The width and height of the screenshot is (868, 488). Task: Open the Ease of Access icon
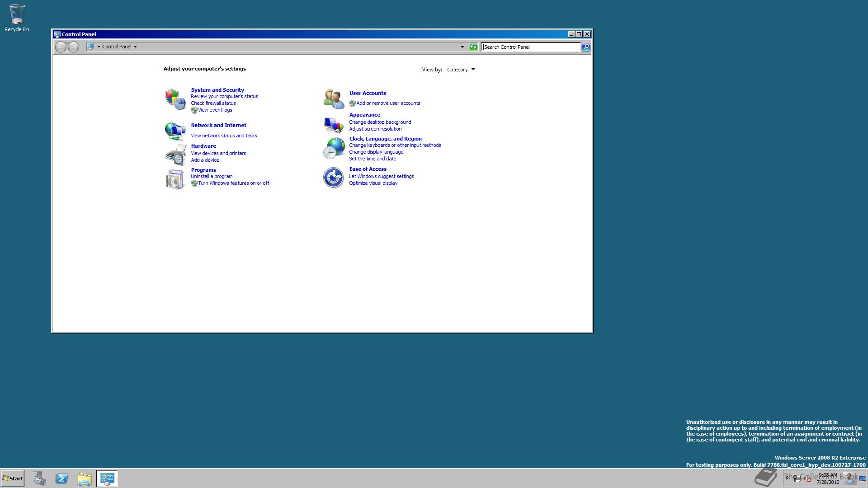[x=334, y=178]
